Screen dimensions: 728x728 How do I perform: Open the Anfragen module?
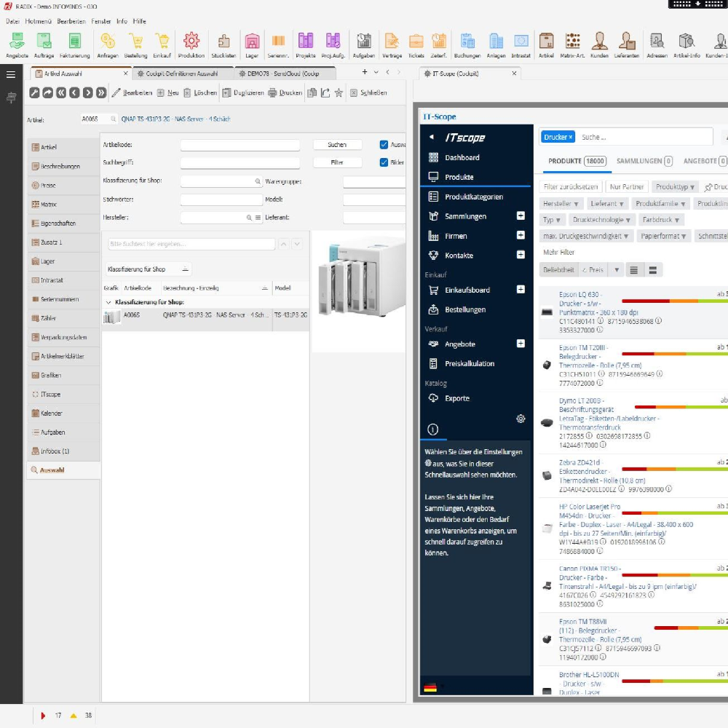coord(108,45)
